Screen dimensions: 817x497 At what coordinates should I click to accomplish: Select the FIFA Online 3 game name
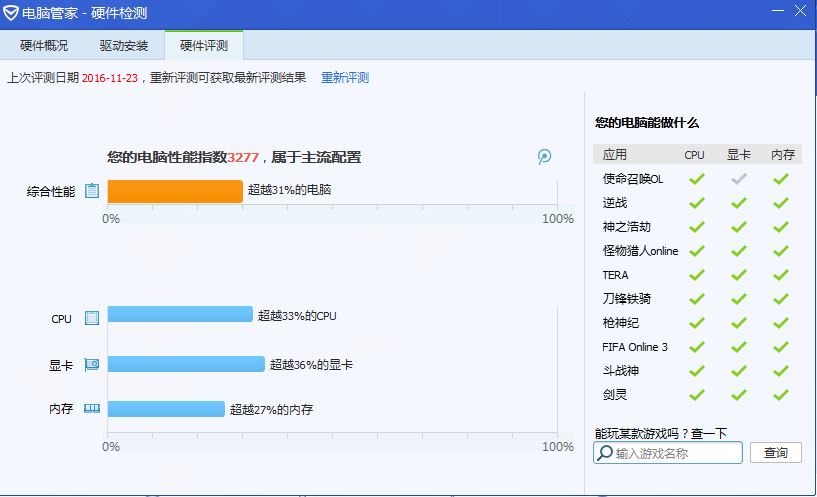click(x=635, y=347)
